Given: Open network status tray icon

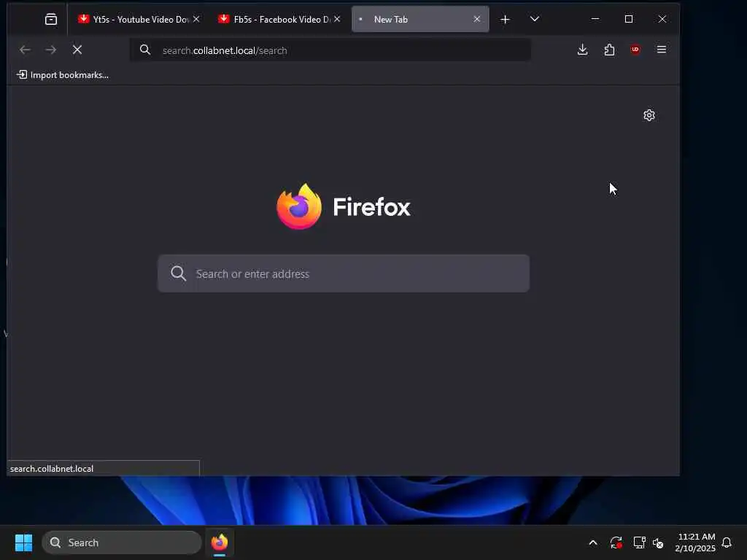Looking at the screenshot, I should tap(639, 542).
